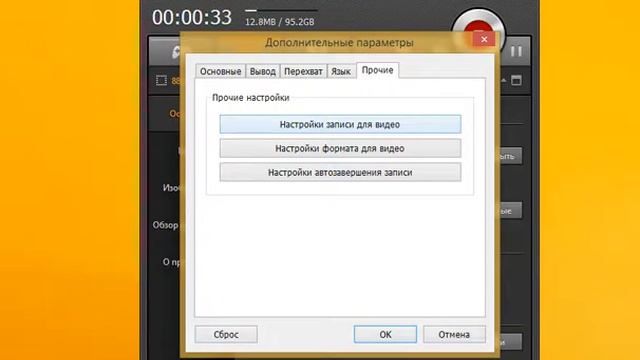Click the 00:00:33 recording timer

pos(192,18)
